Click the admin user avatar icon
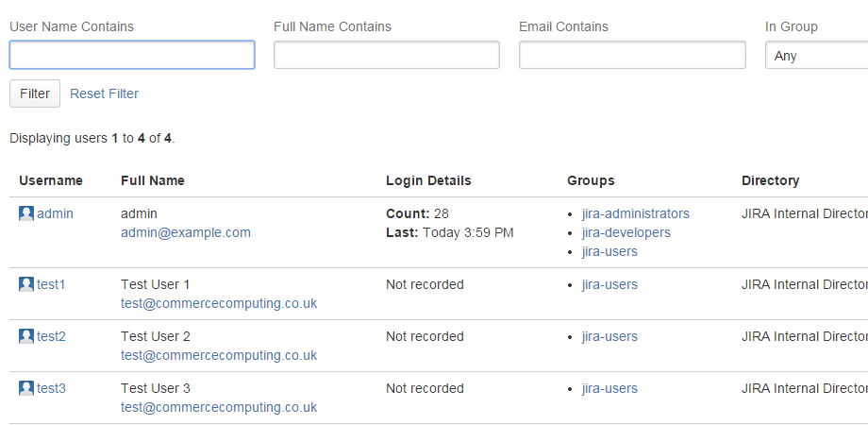 tap(26, 213)
